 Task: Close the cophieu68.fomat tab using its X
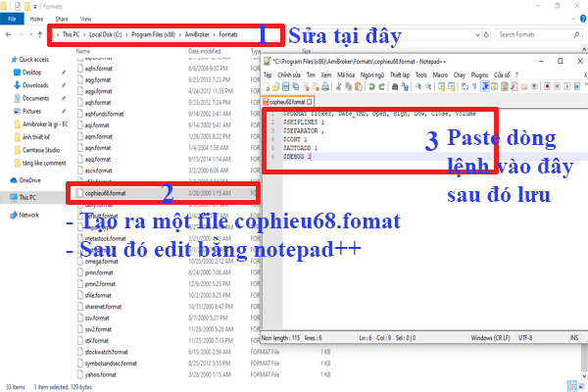tap(310, 102)
